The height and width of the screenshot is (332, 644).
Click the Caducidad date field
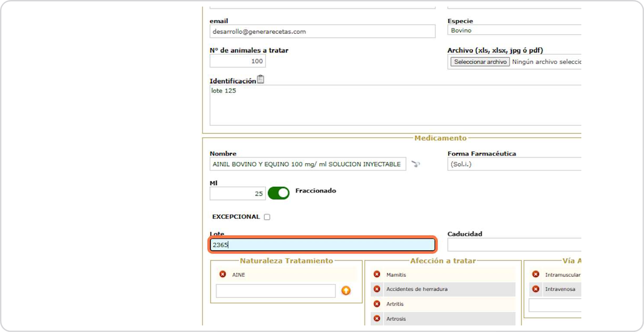(514, 245)
